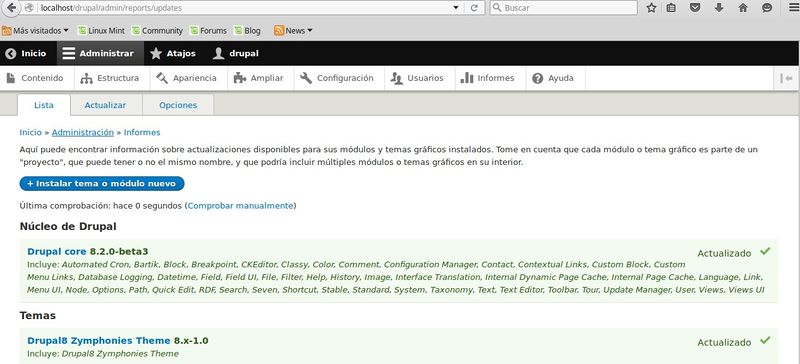
Task: Click Actualizado status for Zymphonies Theme
Action: tap(724, 342)
